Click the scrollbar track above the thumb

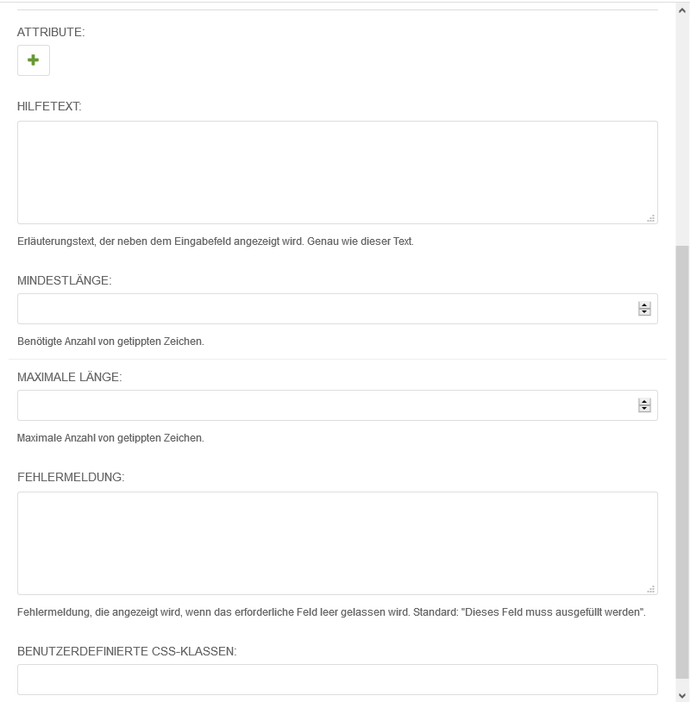click(682, 130)
